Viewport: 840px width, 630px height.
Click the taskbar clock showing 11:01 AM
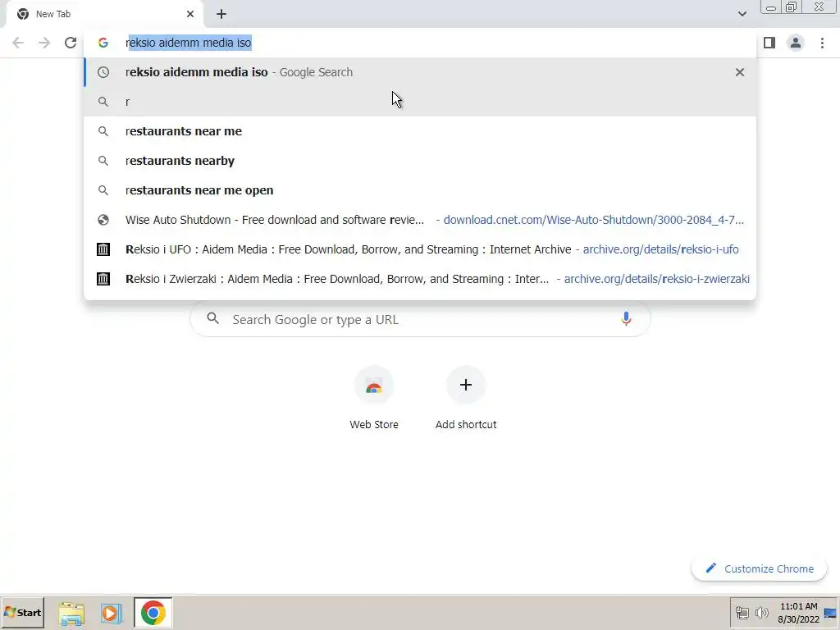click(798, 613)
